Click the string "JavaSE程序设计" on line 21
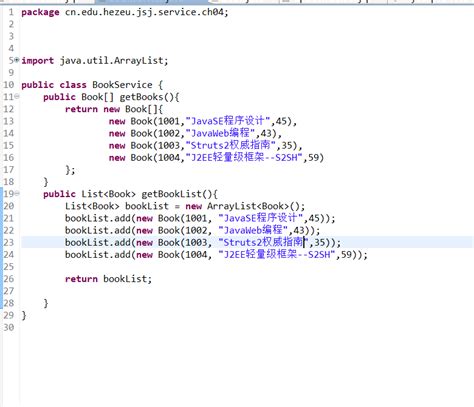 click(261, 218)
